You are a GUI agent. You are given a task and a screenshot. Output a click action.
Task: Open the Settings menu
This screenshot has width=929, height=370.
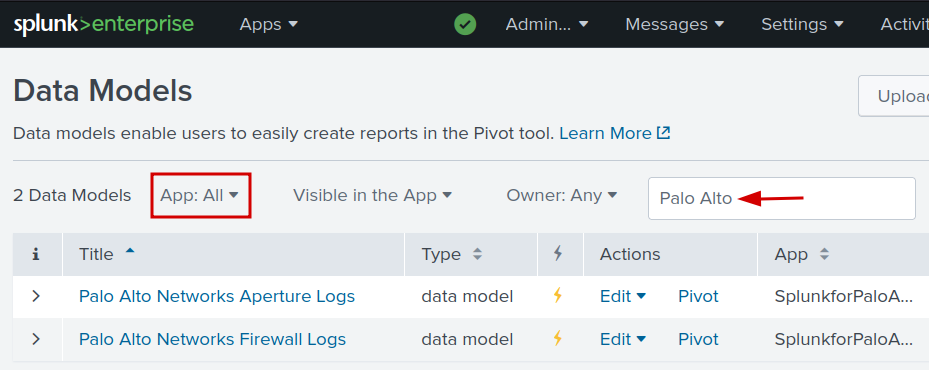tap(802, 24)
